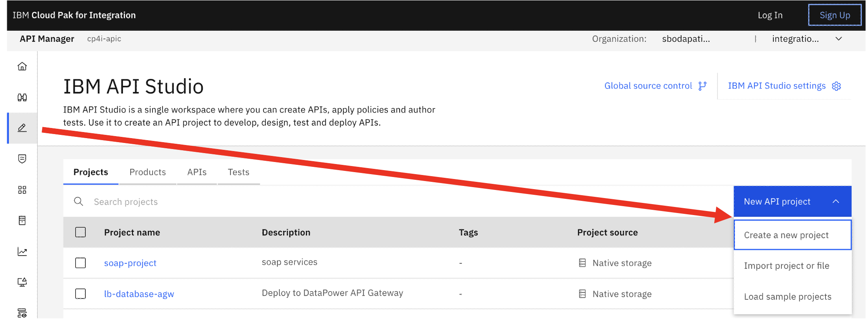Go to Home via the sidebar house icon
This screenshot has height=324, width=868.
(22, 66)
